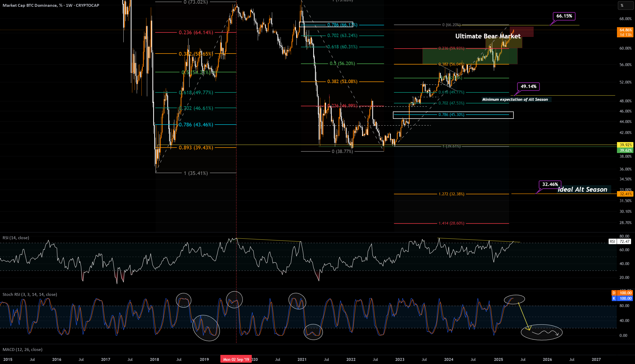Expand the collapsed MACD (12, 26, close) pane
635x364 pixels.
pos(22,349)
